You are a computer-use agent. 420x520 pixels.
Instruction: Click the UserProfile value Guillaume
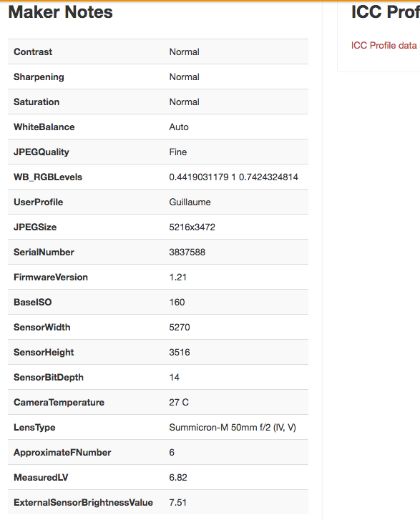(x=190, y=202)
